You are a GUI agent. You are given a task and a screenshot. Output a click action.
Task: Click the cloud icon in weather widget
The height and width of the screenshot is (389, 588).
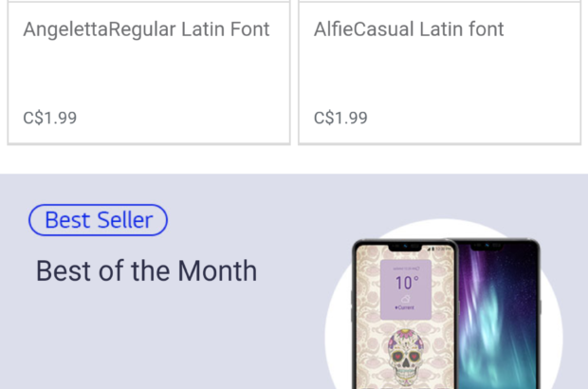click(x=405, y=299)
